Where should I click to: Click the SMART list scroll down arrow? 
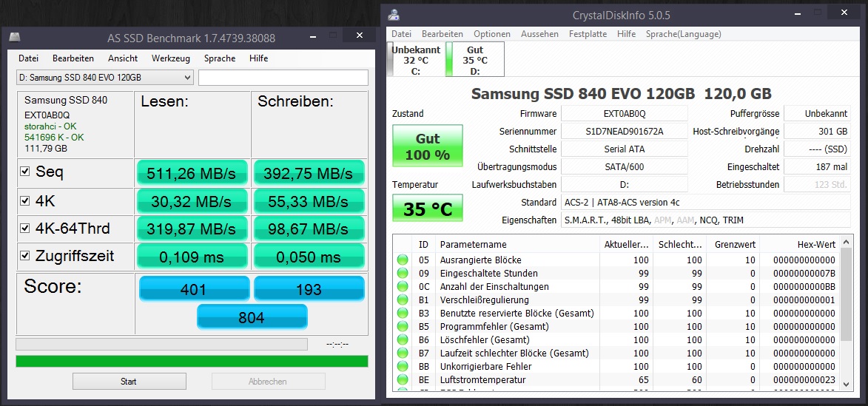846,383
